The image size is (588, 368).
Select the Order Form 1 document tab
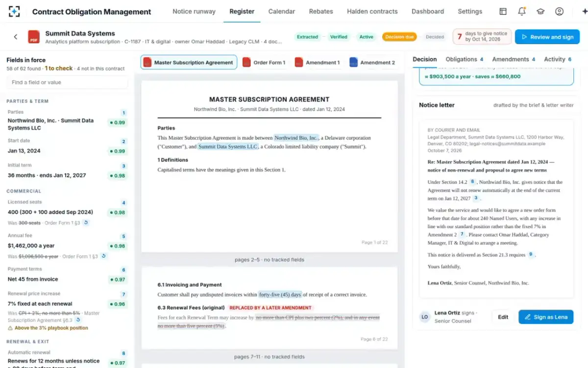click(264, 62)
